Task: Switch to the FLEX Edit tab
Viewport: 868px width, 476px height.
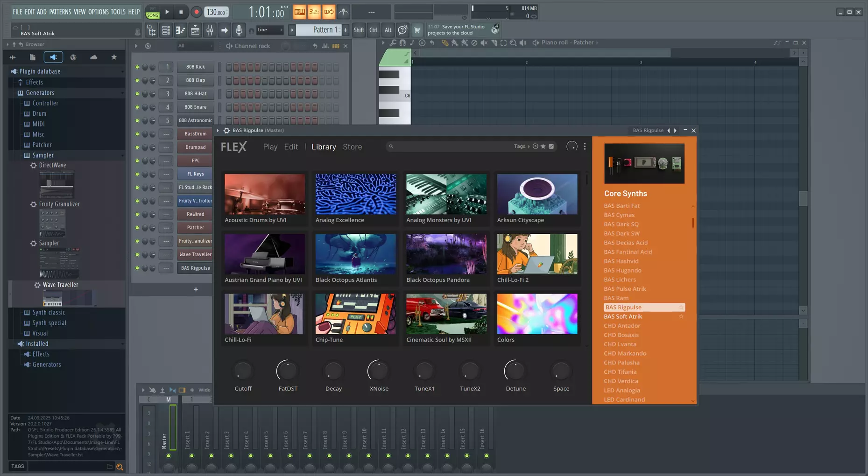Action: [x=291, y=147]
